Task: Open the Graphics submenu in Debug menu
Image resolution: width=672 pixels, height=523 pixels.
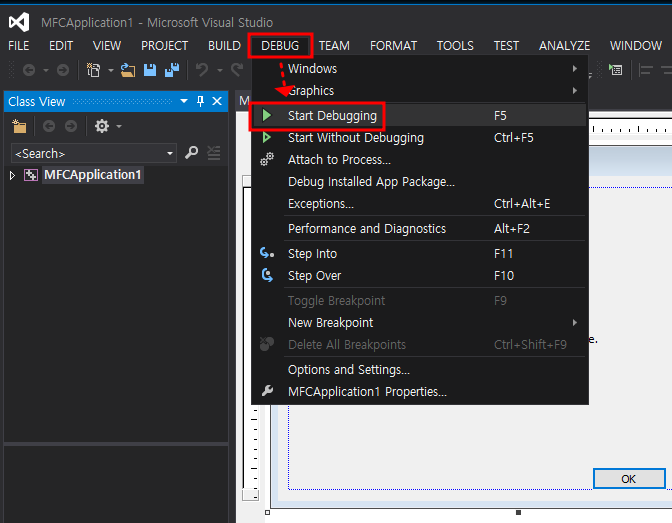Action: (x=420, y=90)
